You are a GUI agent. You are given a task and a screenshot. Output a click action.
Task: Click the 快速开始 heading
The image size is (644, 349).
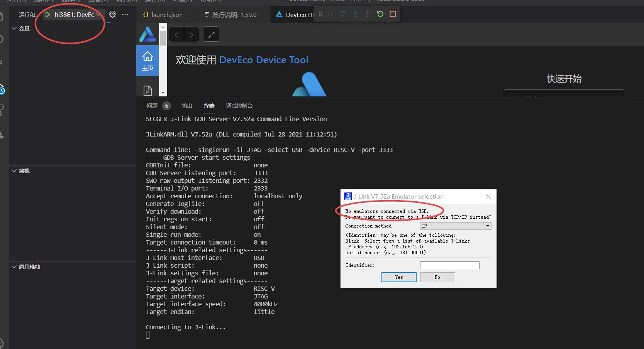point(564,79)
